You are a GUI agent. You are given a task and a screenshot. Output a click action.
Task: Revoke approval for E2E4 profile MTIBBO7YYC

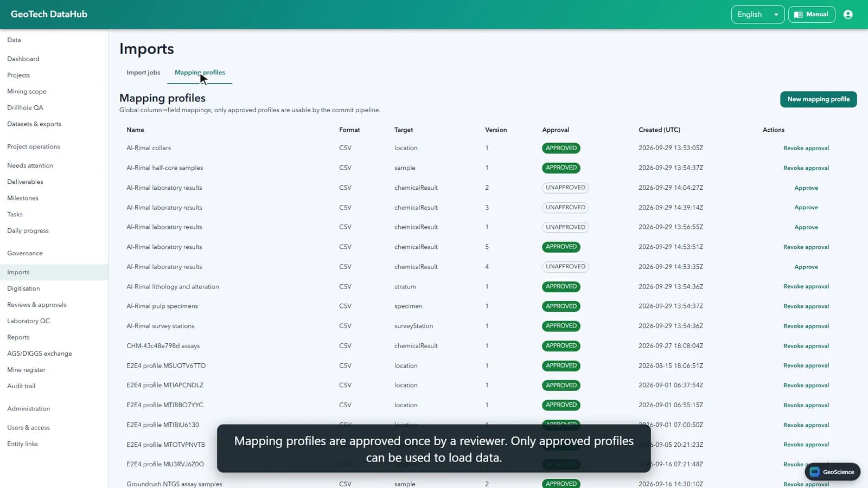click(806, 406)
